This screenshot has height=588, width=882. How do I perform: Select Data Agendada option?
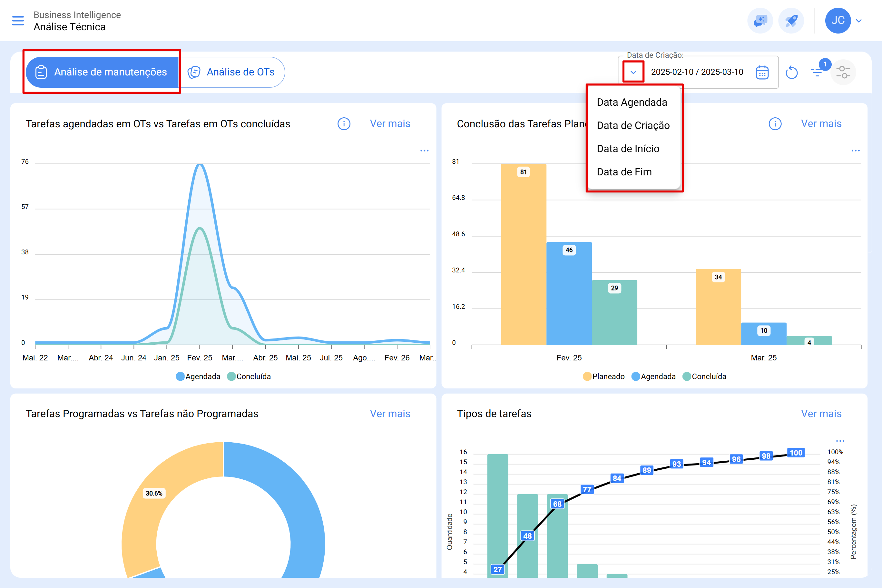coord(634,102)
